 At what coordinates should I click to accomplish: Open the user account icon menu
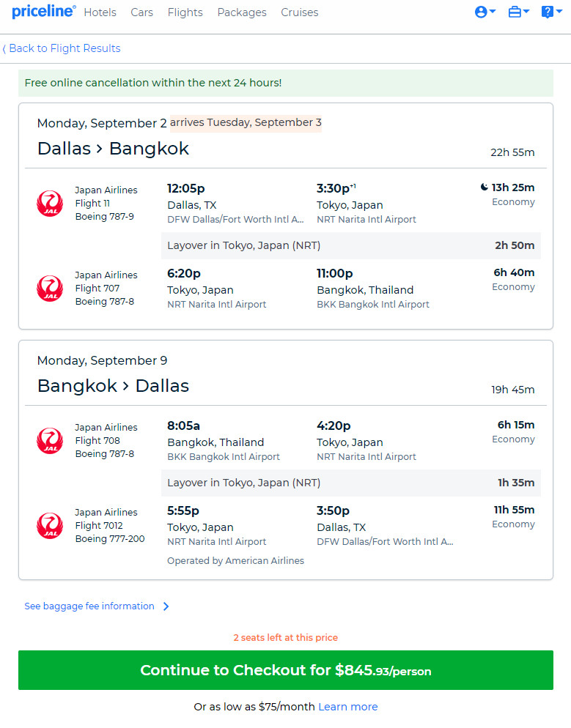[481, 12]
